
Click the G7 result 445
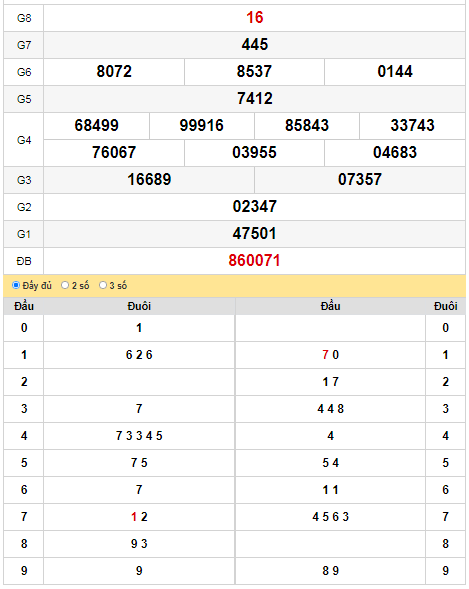click(255, 45)
